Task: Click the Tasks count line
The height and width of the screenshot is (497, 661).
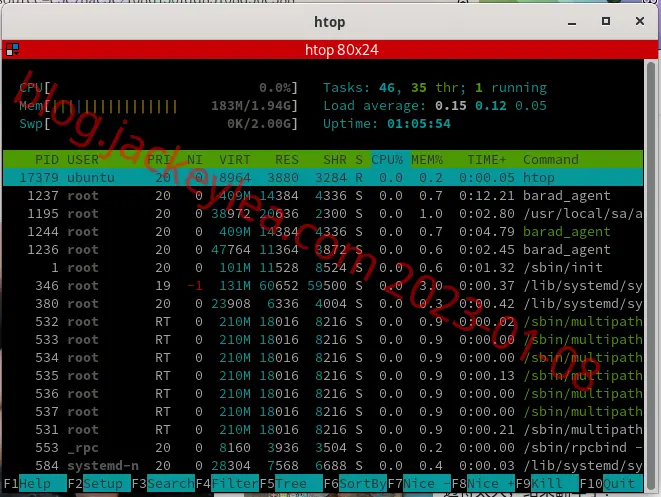Action: click(x=435, y=88)
